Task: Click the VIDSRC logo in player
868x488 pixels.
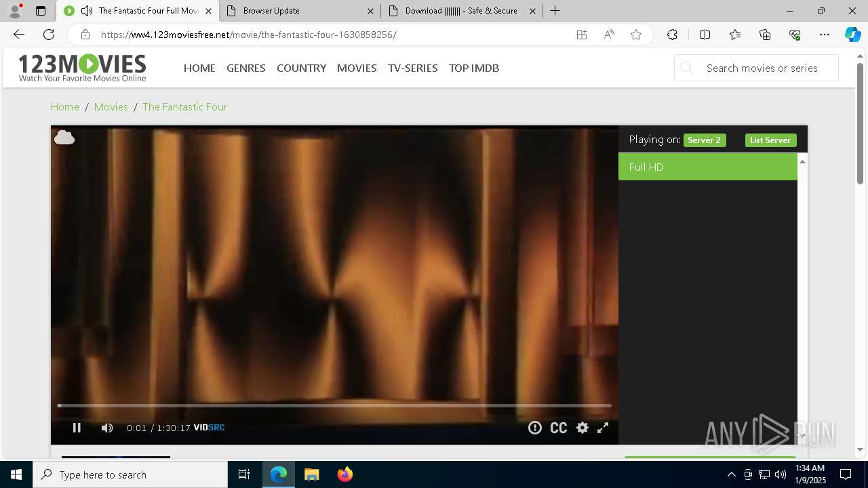Action: pos(209,428)
